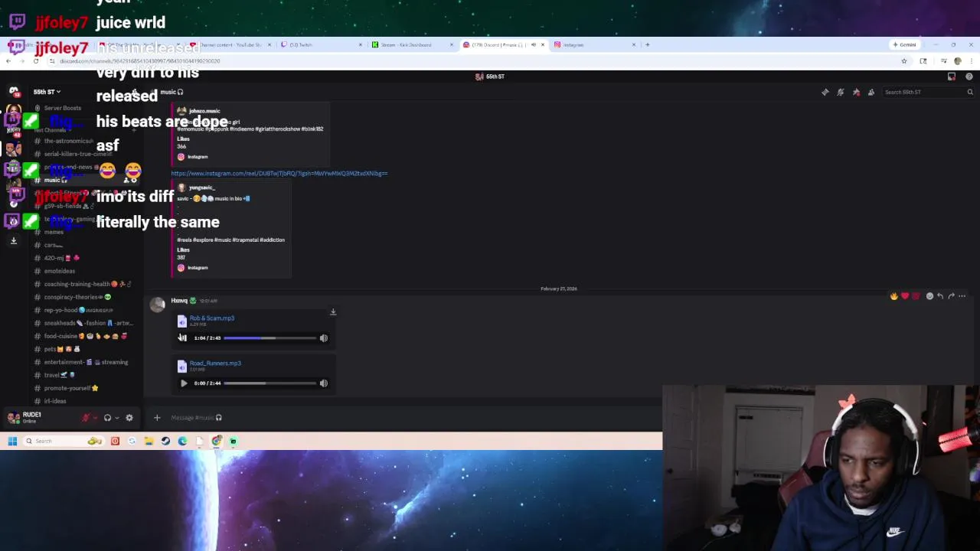Open Hxnvq's user avatar
Image resolution: width=980 pixels, height=551 pixels.
(x=158, y=305)
